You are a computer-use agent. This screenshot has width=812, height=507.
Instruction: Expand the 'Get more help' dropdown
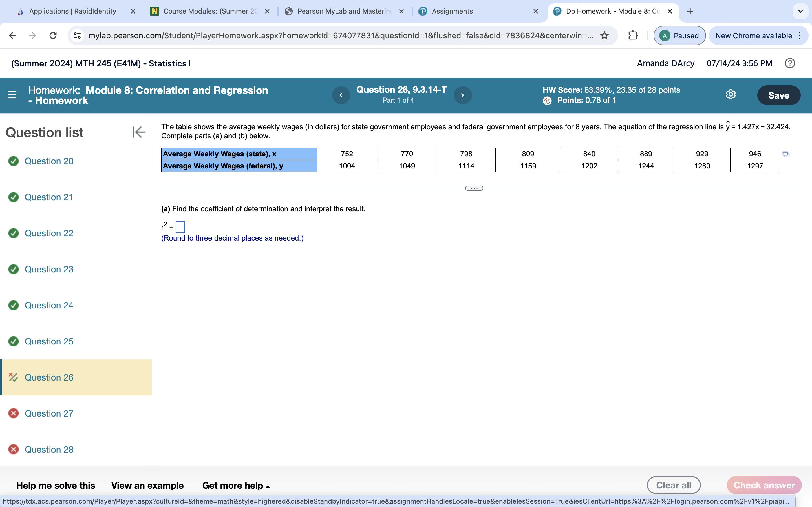[x=236, y=485]
